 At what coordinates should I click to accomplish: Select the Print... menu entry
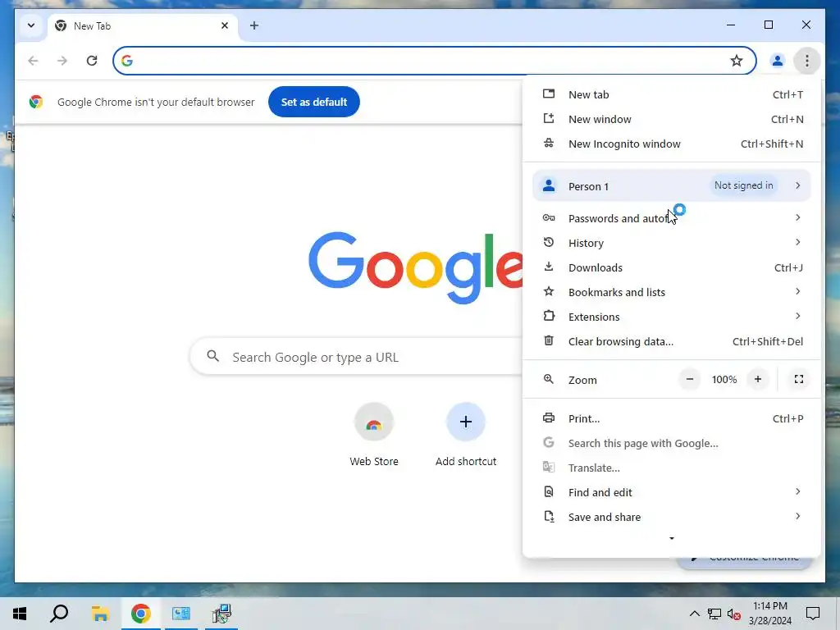click(672, 418)
